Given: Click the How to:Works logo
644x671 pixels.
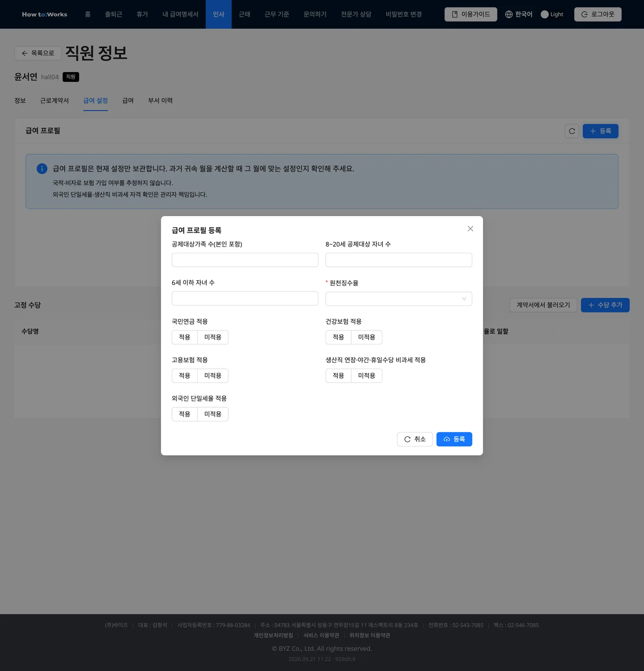Looking at the screenshot, I should point(45,14).
